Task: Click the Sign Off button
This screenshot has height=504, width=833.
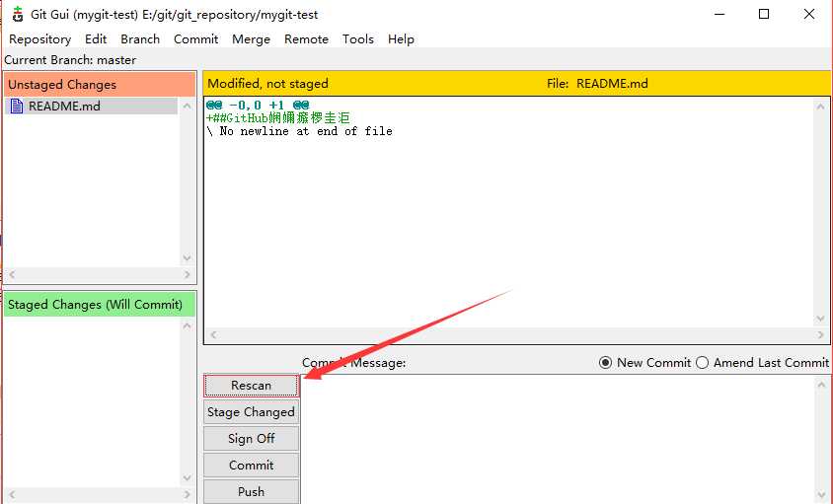Action: tap(252, 439)
